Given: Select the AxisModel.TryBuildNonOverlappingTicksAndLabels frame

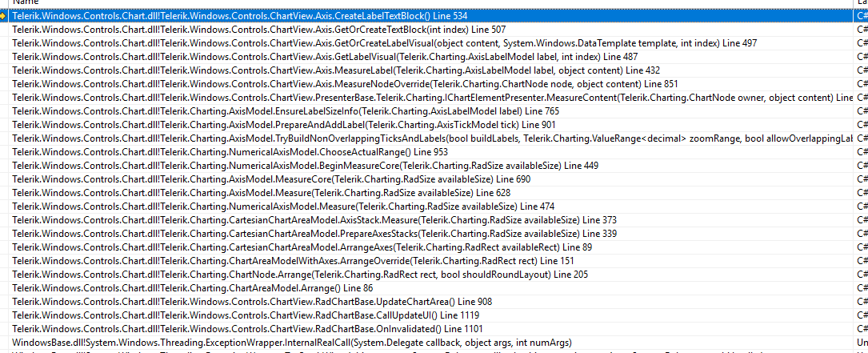Looking at the screenshot, I should pos(432,138).
